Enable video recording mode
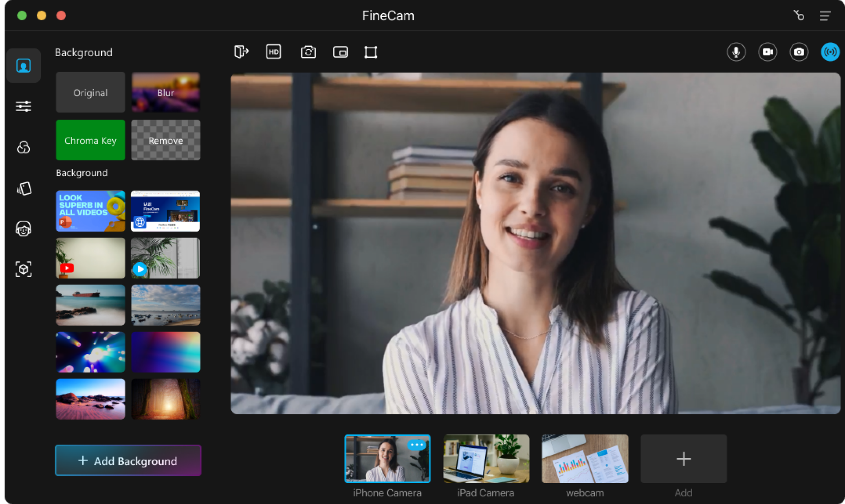This screenshot has width=845, height=504. 768,52
